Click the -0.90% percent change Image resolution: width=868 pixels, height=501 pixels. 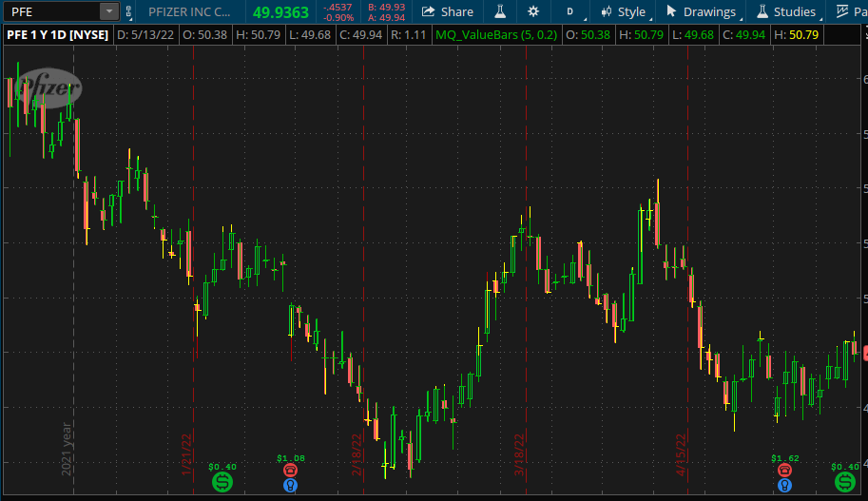338,17
